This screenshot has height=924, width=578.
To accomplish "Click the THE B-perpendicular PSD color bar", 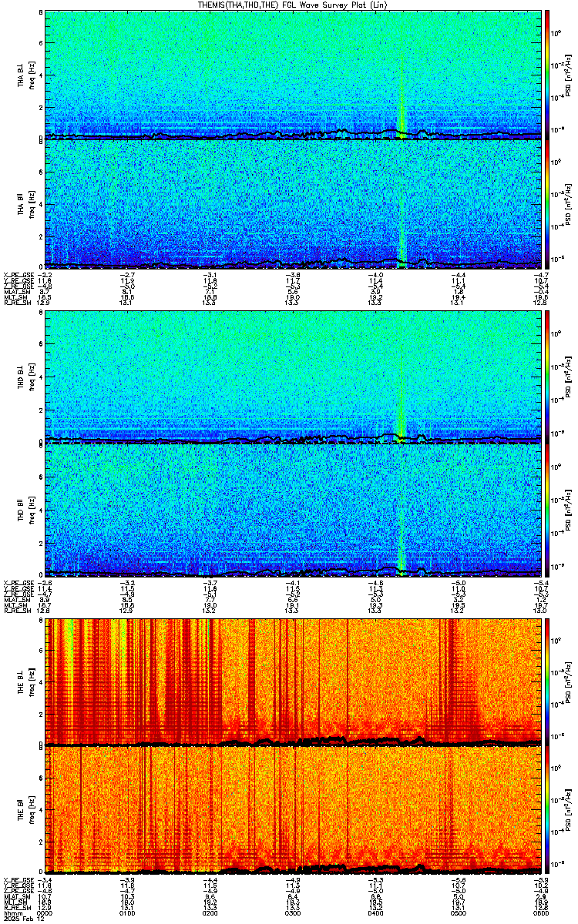I will coord(548,681).
